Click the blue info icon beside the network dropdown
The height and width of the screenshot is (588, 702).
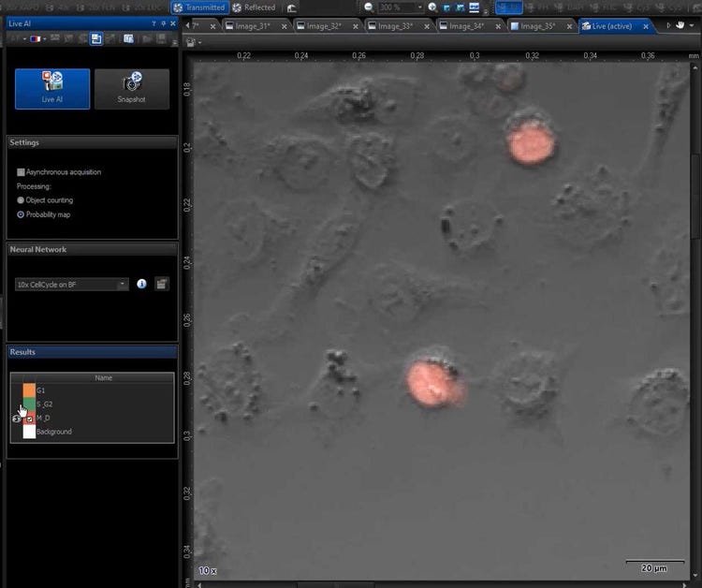(x=141, y=284)
